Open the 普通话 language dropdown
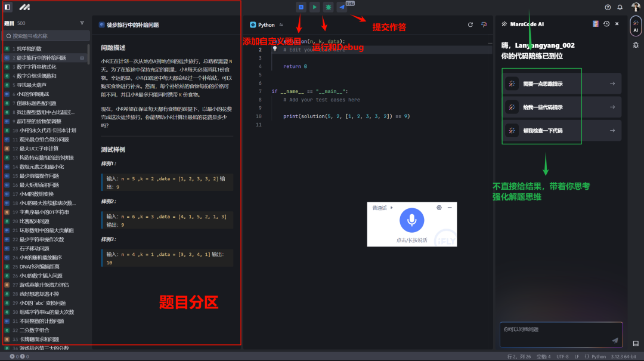This screenshot has height=361, width=644. 382,208
